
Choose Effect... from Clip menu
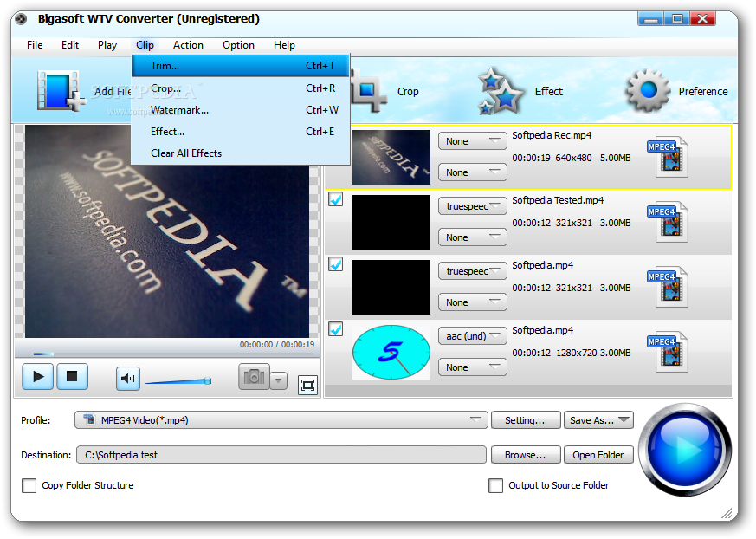tap(241, 132)
